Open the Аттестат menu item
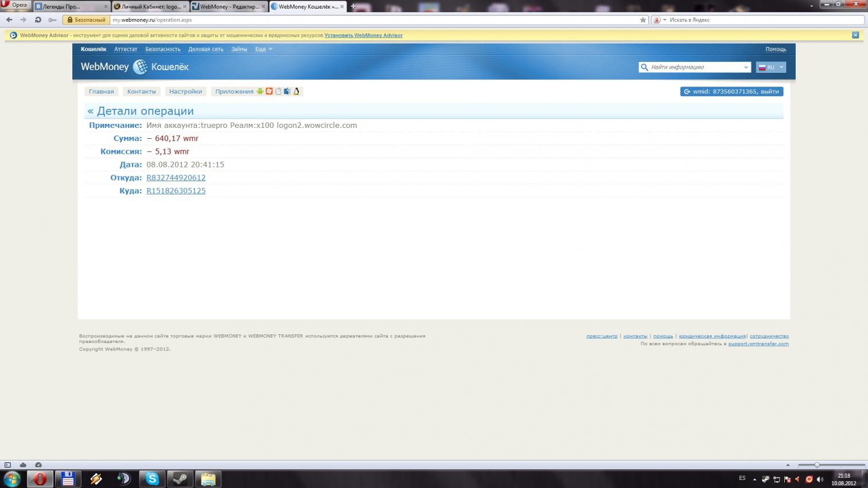 coord(126,49)
